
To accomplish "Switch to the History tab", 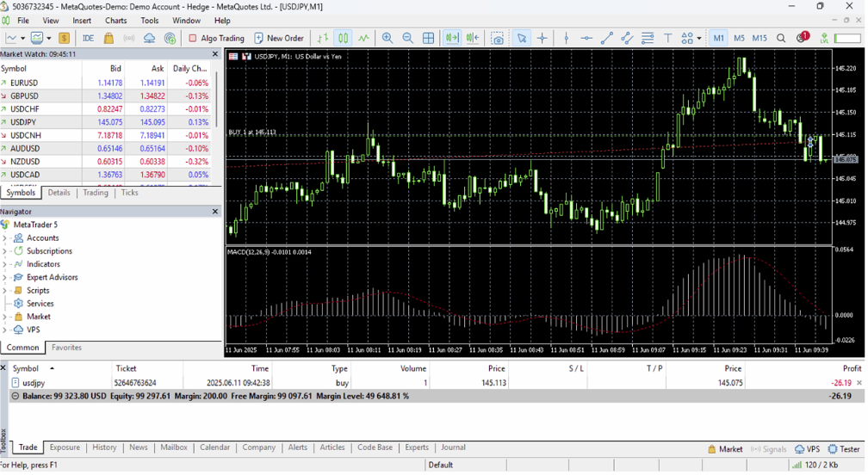I will 104,447.
